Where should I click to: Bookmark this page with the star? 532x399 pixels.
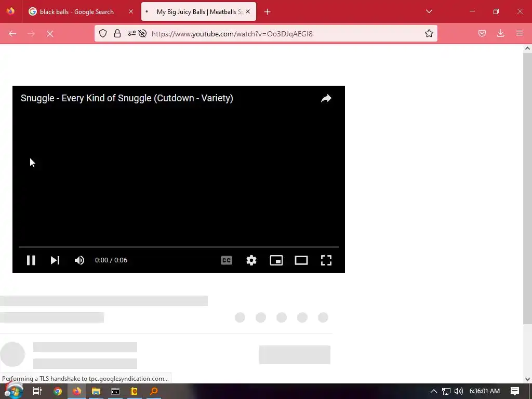click(x=429, y=34)
